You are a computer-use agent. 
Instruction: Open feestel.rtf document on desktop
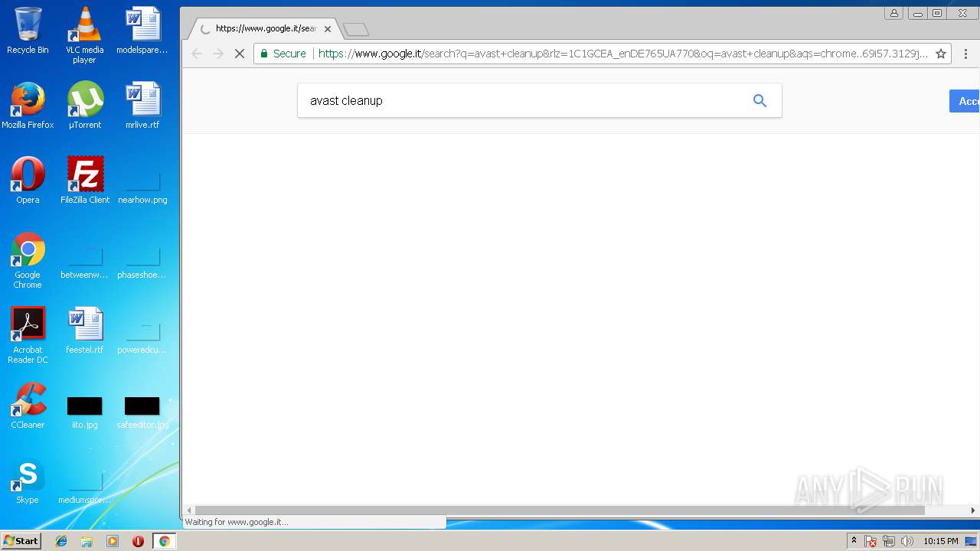[84, 331]
